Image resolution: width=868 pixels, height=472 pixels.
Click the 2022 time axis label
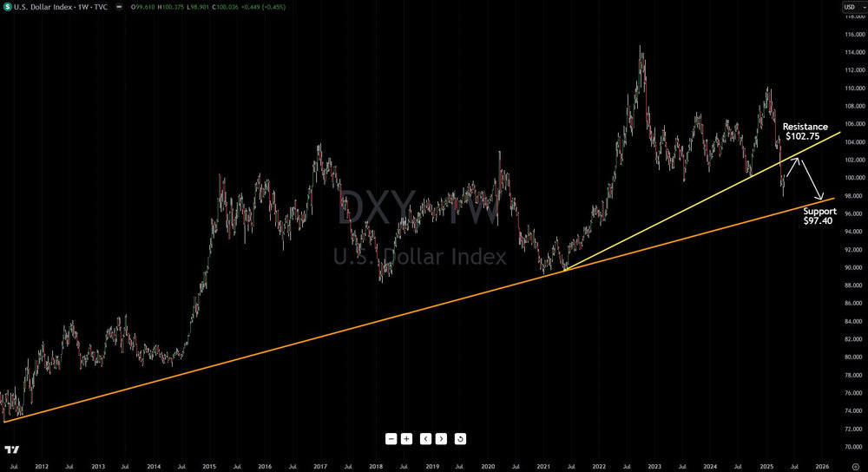599,467
